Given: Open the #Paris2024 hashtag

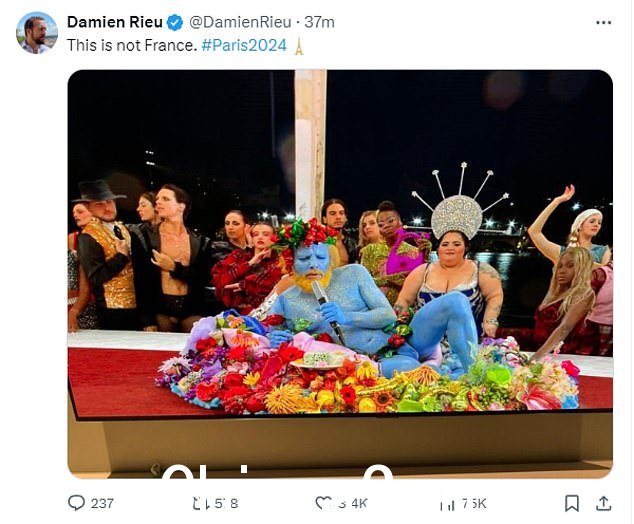Looking at the screenshot, I should (x=244, y=45).
